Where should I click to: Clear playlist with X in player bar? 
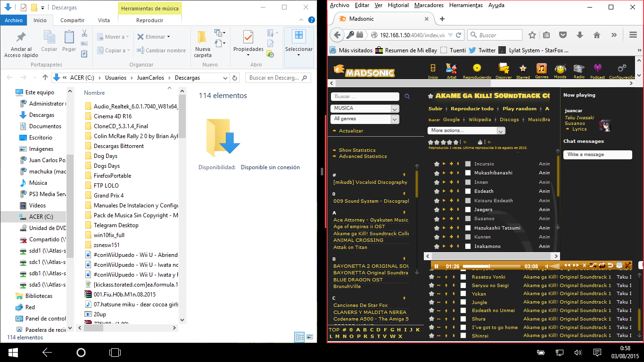tap(584, 265)
